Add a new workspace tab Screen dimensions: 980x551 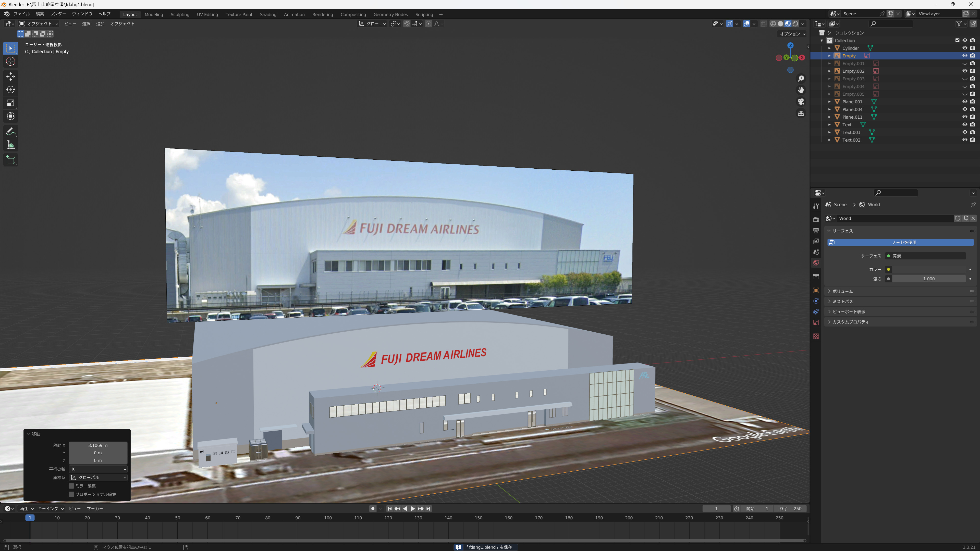441,15
